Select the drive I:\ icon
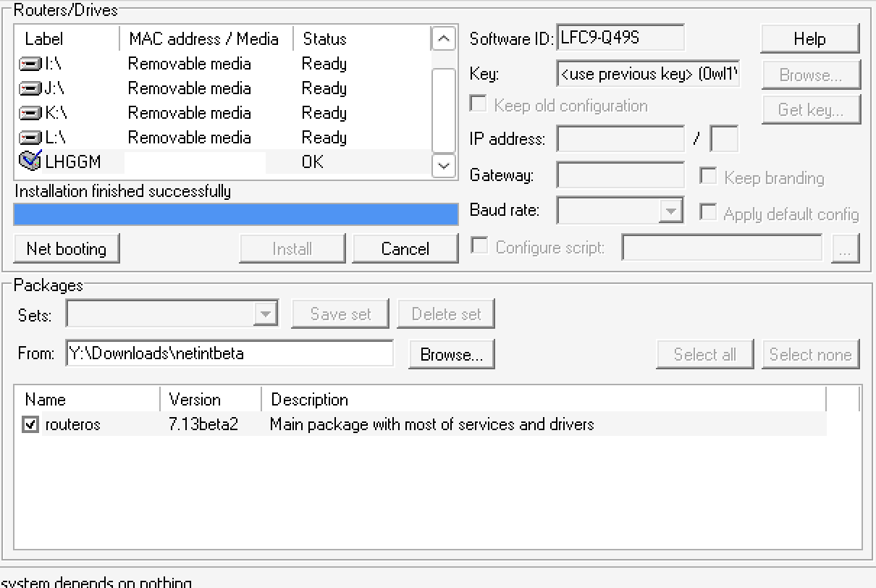The height and width of the screenshot is (588, 876). (28, 63)
